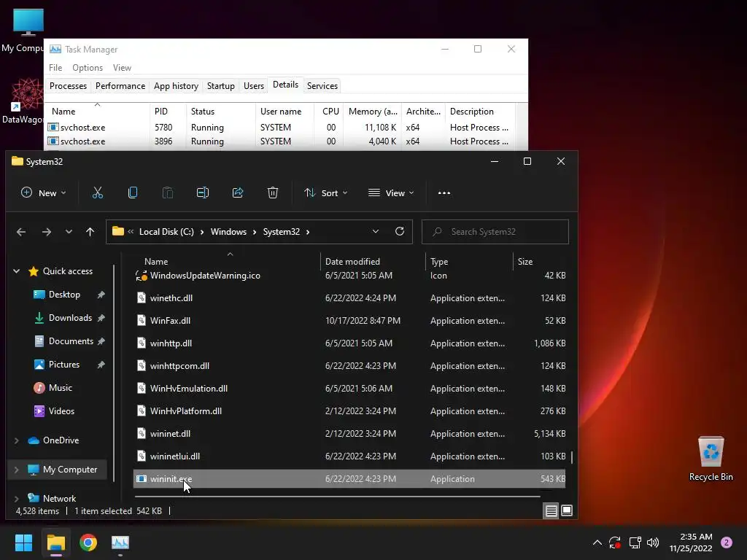Open Task Manager View menu
Screen dimensions: 747x560
122,68
